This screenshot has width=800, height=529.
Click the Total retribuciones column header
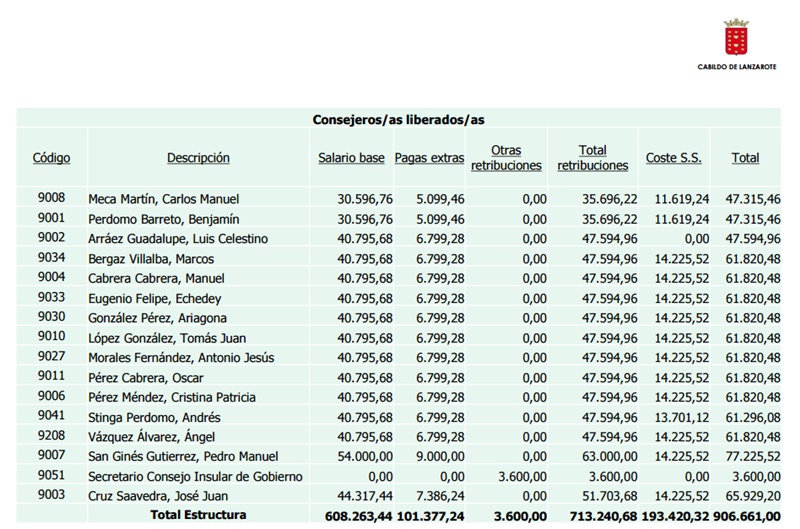593,158
